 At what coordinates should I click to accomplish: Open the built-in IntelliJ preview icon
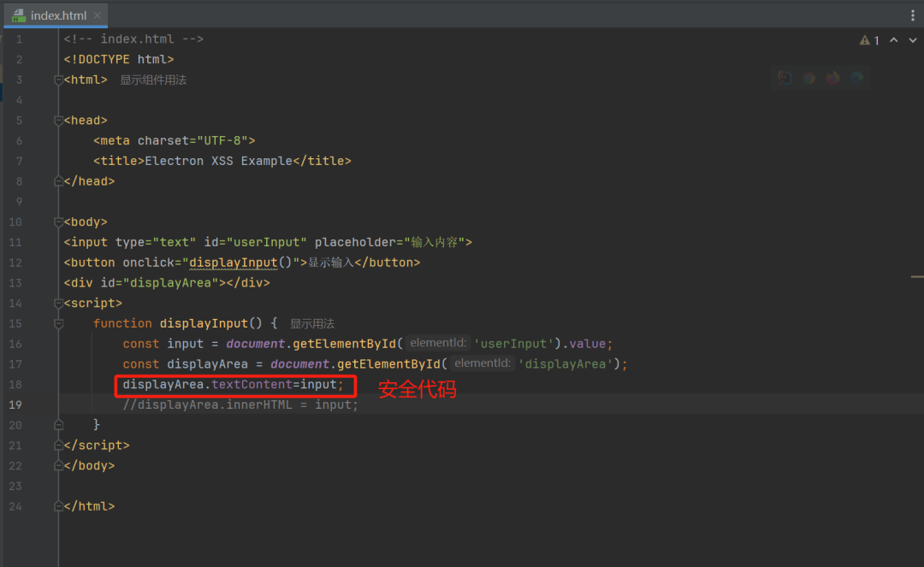click(784, 79)
